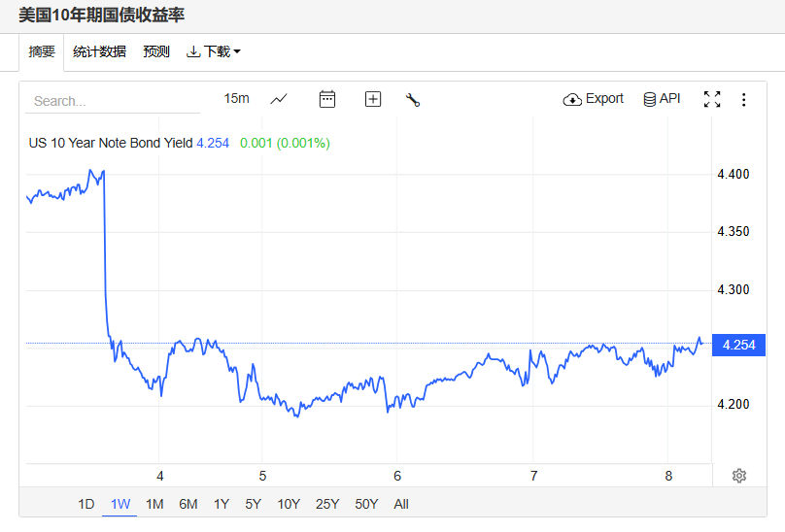
Task: Open chart settings gear icon
Action: 739,476
